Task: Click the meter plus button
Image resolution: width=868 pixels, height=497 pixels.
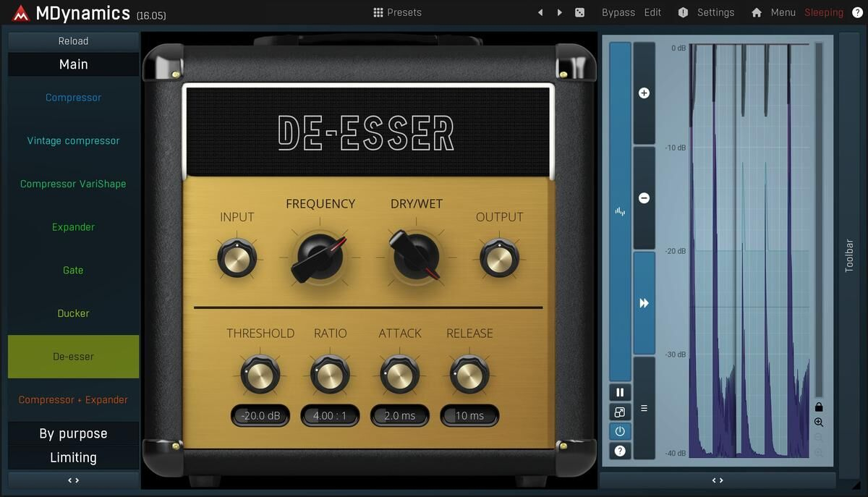Action: 644,93
